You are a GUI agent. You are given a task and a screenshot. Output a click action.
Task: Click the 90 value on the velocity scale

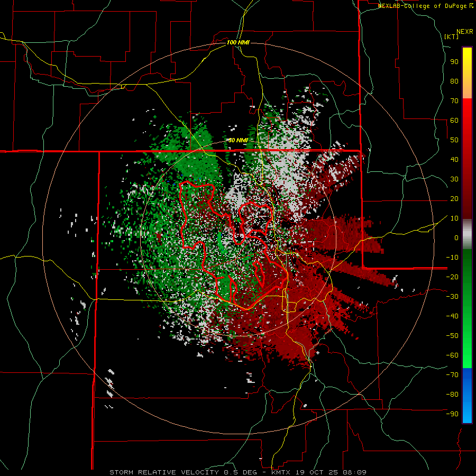[x=454, y=62]
